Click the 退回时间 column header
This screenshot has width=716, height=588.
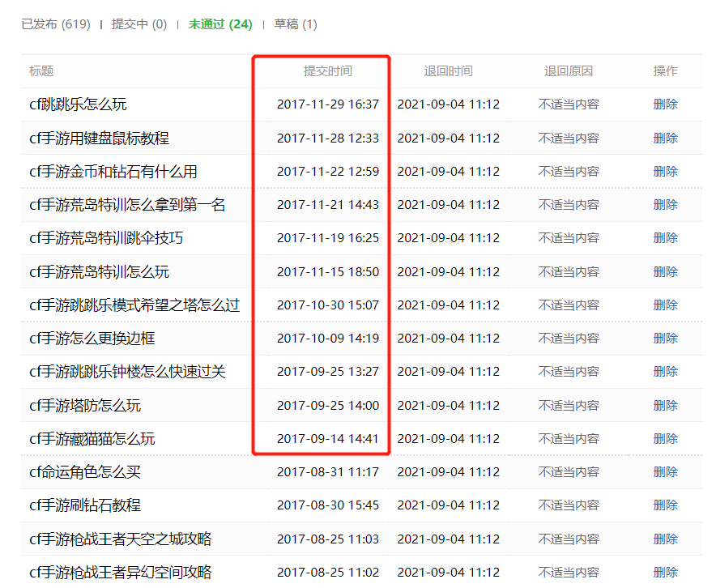coord(449,71)
